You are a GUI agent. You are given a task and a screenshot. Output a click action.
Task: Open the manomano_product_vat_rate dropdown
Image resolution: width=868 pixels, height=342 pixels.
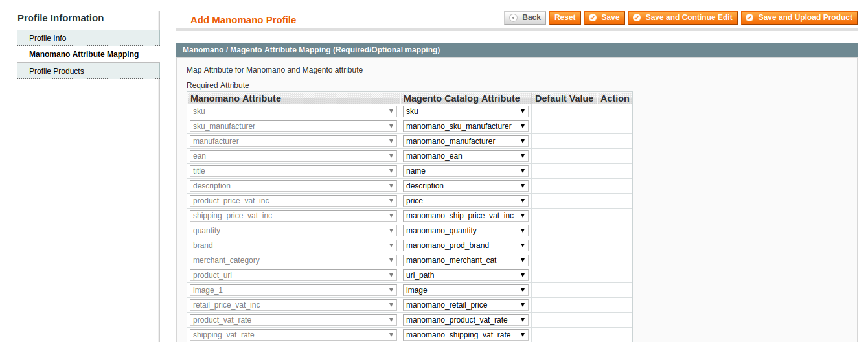(466, 320)
